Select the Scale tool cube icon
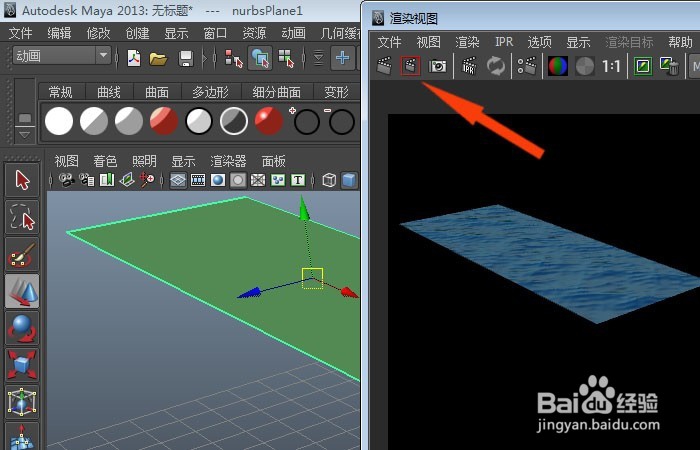This screenshot has width=700, height=450. (x=22, y=365)
